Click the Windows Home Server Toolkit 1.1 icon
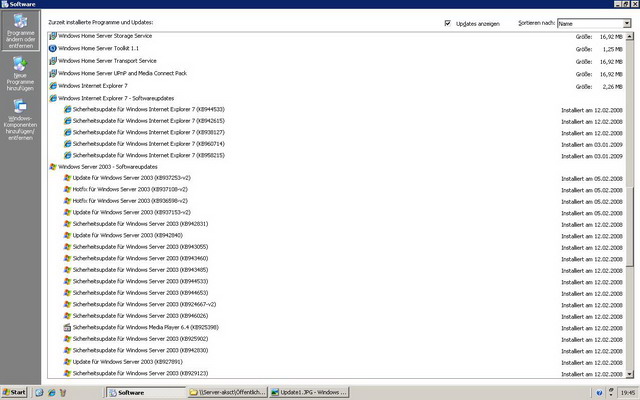The height and width of the screenshot is (400, 640). coord(53,48)
